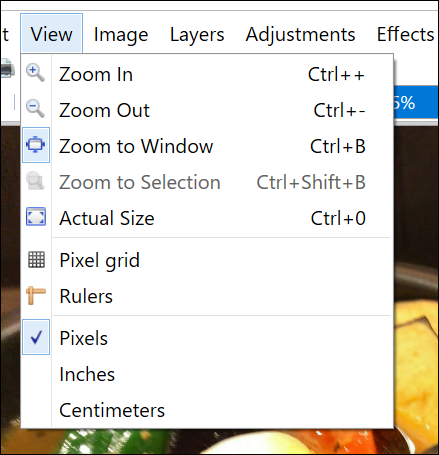
Task: Select Zoom Out Ctrl+- entry
Action: click(x=207, y=109)
